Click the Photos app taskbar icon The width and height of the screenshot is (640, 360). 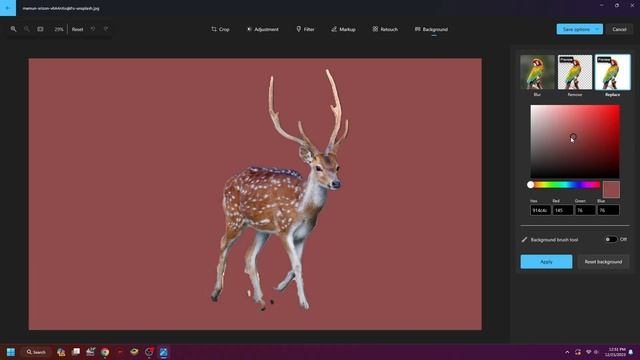tap(164, 352)
